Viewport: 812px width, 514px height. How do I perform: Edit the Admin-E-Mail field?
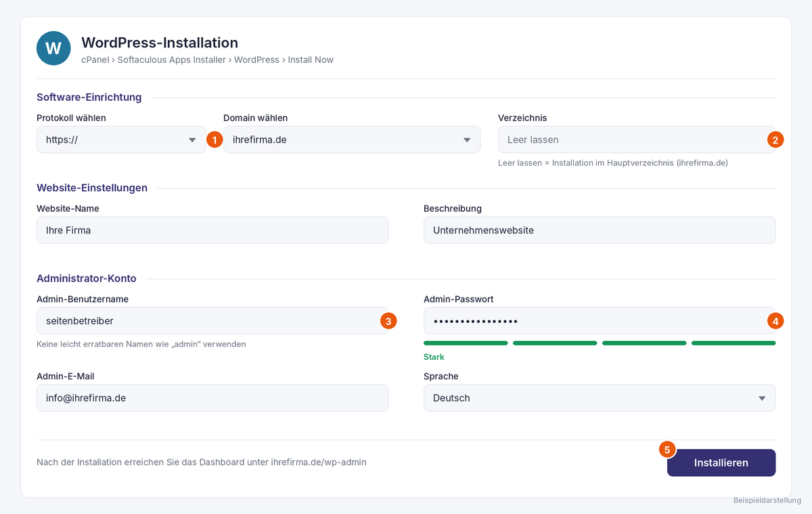pos(212,398)
